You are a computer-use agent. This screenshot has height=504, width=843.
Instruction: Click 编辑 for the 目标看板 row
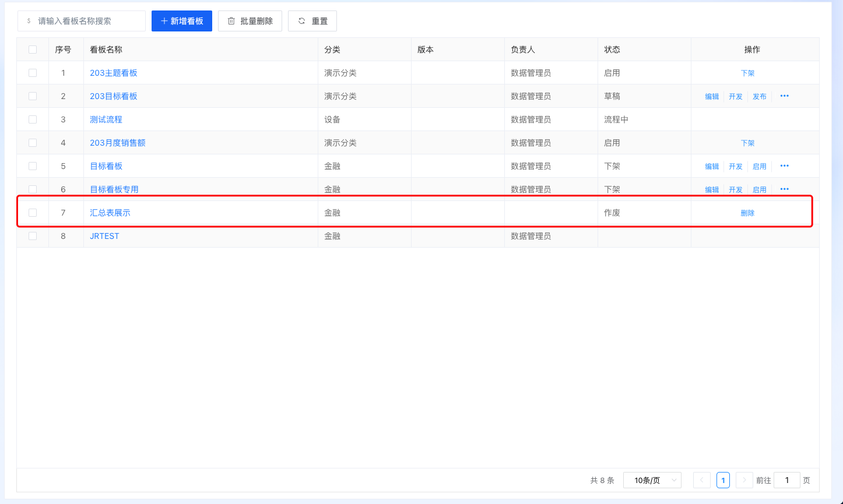click(x=712, y=167)
